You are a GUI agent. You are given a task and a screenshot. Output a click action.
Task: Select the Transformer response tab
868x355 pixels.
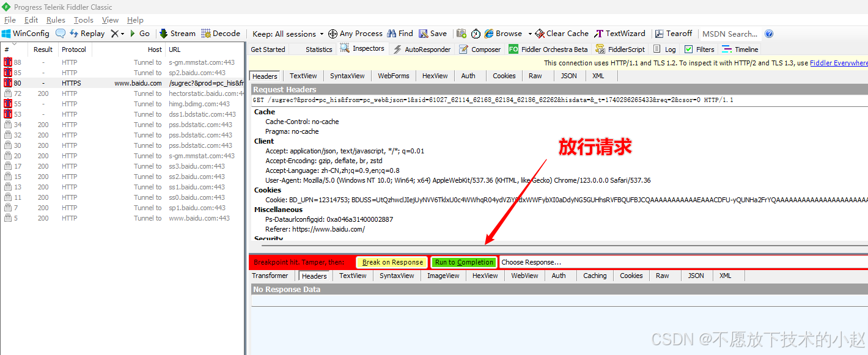click(270, 276)
